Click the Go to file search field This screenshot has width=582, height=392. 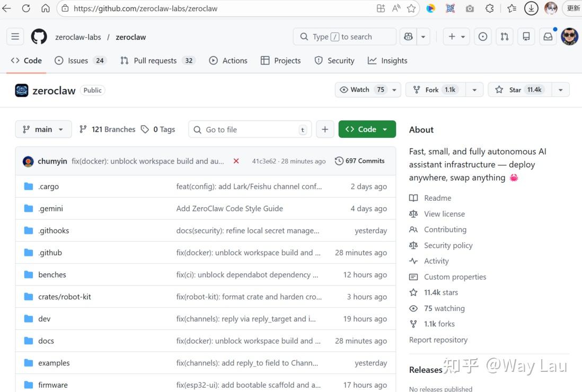250,129
